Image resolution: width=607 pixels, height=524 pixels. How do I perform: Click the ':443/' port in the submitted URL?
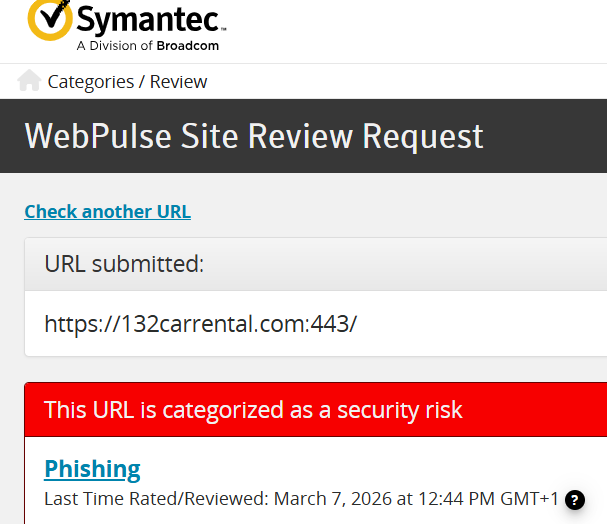coord(333,324)
